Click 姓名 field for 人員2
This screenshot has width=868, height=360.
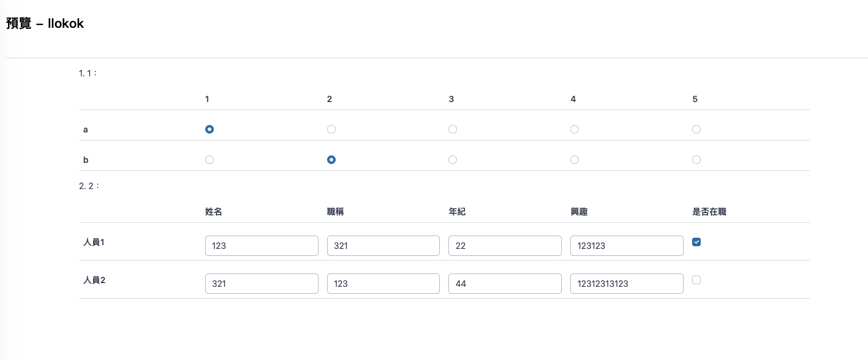(261, 284)
